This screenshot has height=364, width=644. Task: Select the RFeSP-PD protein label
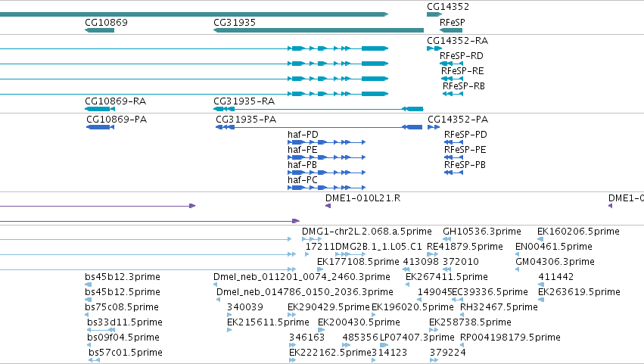pos(465,135)
